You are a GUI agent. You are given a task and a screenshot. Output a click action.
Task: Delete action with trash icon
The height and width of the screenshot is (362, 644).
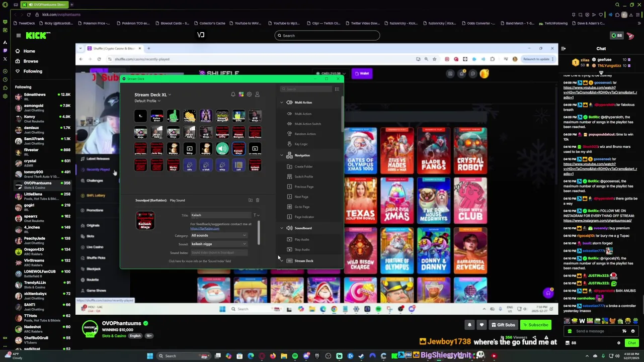click(x=258, y=200)
